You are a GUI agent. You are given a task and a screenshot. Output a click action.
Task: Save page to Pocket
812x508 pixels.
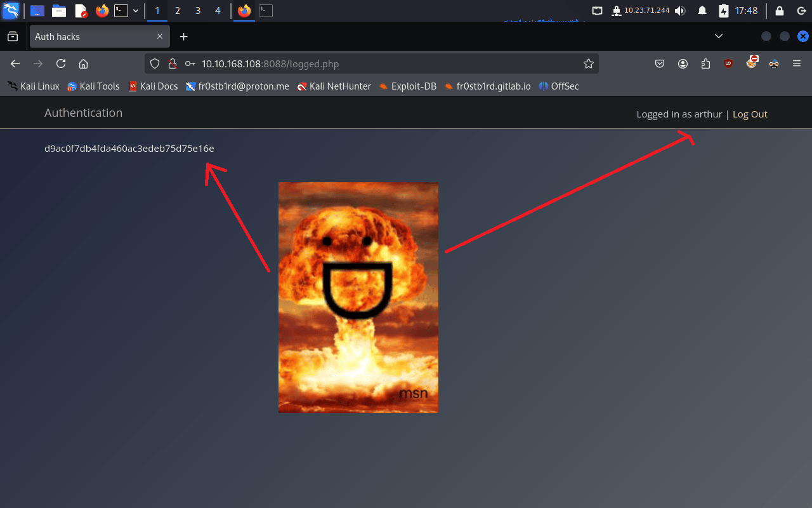pos(660,63)
